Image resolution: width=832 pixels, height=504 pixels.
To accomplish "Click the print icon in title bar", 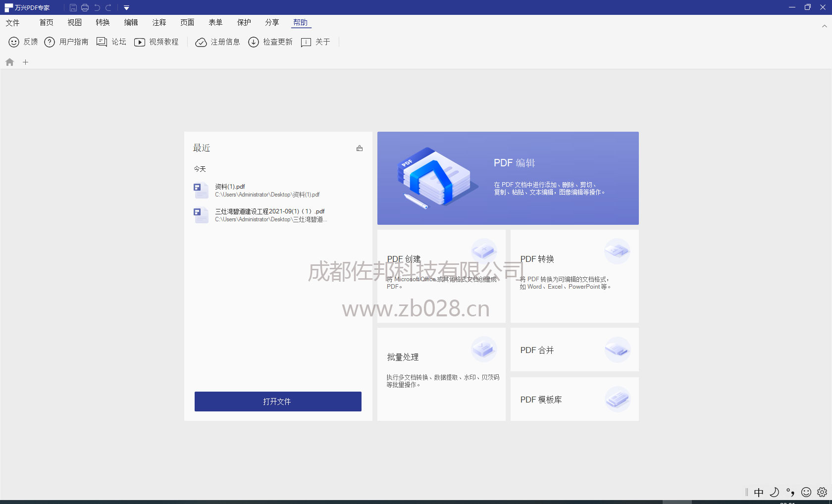I will coord(85,7).
